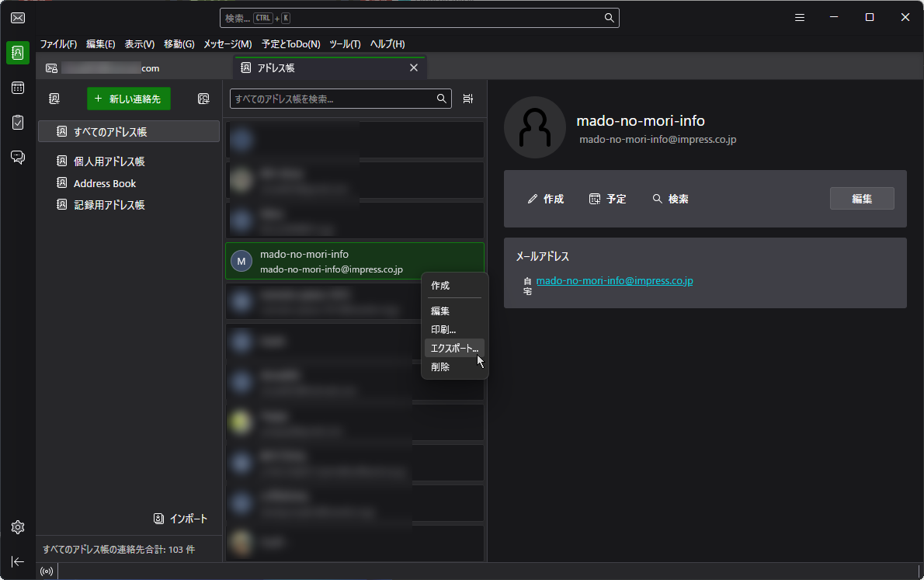Open the 編集(E) menu
The width and height of the screenshot is (924, 580).
(x=100, y=43)
